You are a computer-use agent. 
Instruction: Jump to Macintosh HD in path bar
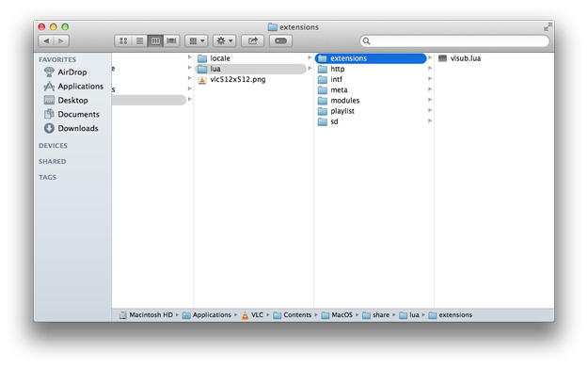[x=146, y=315]
